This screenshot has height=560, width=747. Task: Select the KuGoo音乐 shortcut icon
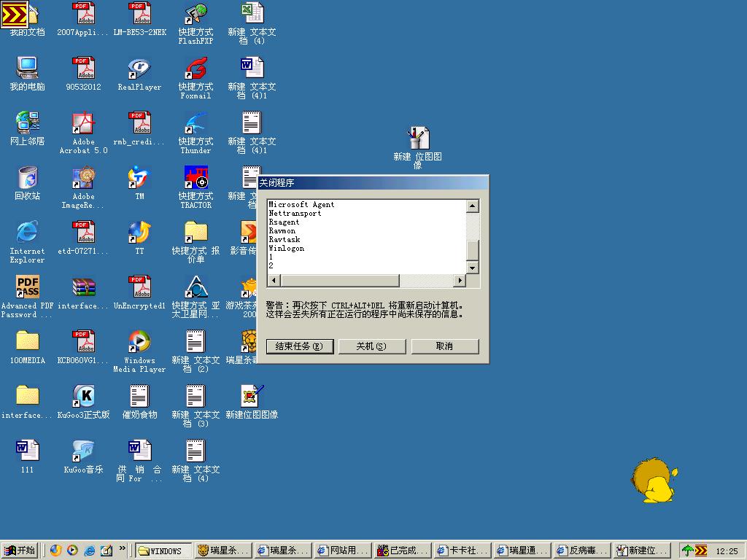click(x=83, y=456)
